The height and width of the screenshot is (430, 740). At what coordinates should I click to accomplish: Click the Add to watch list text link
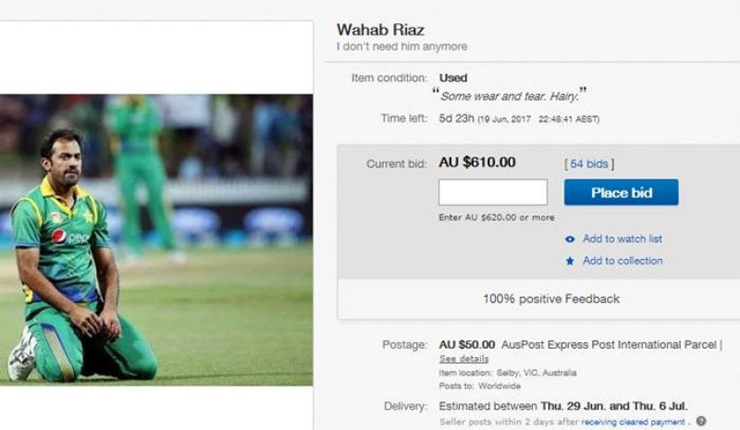coord(622,239)
